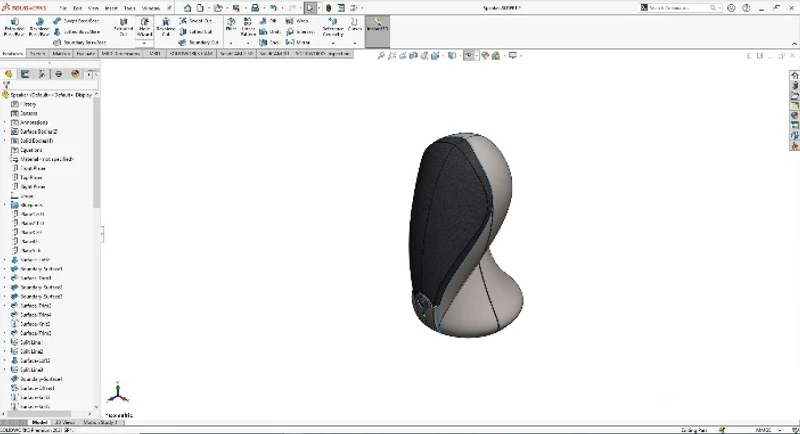Expand the Annotations tree node
This screenshot has height=434, width=800.
pos(5,122)
